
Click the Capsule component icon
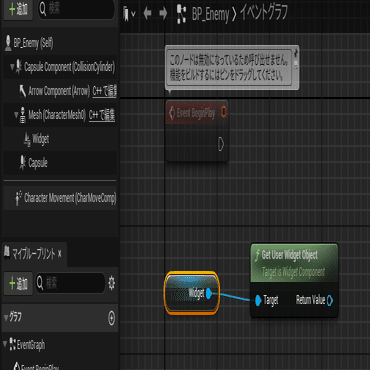pos(23,163)
